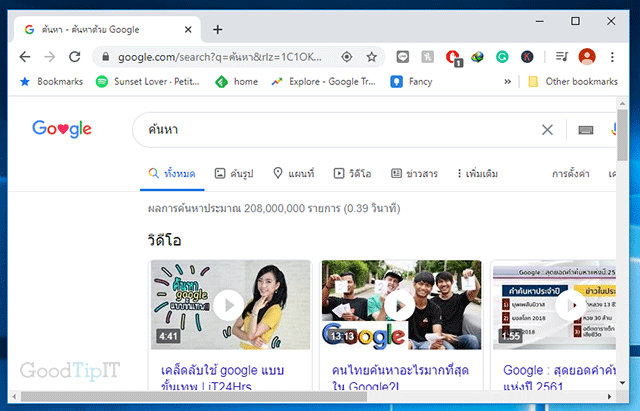640x411 pixels.
Task: Click the scroll down arrow
Action: [622, 383]
